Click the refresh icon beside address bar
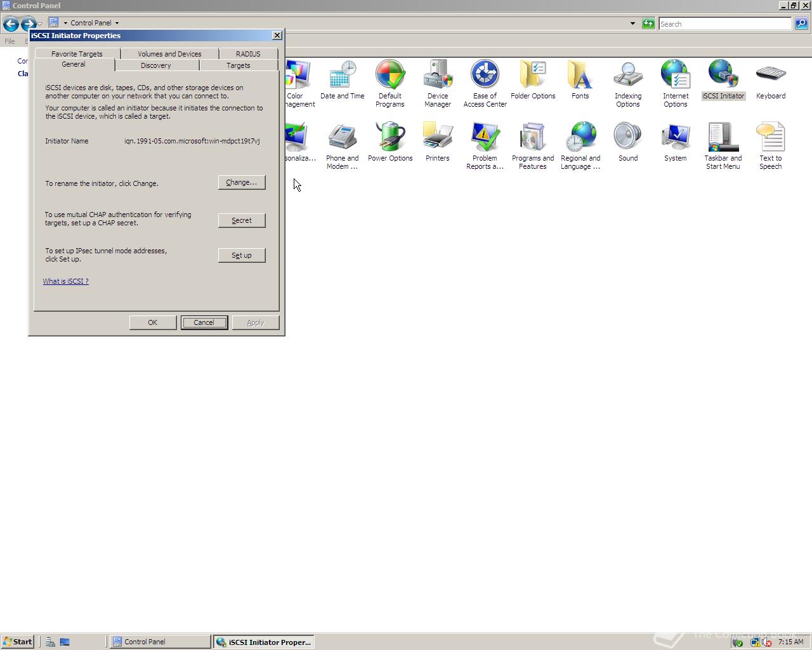Image resolution: width=812 pixels, height=650 pixels. tap(648, 23)
